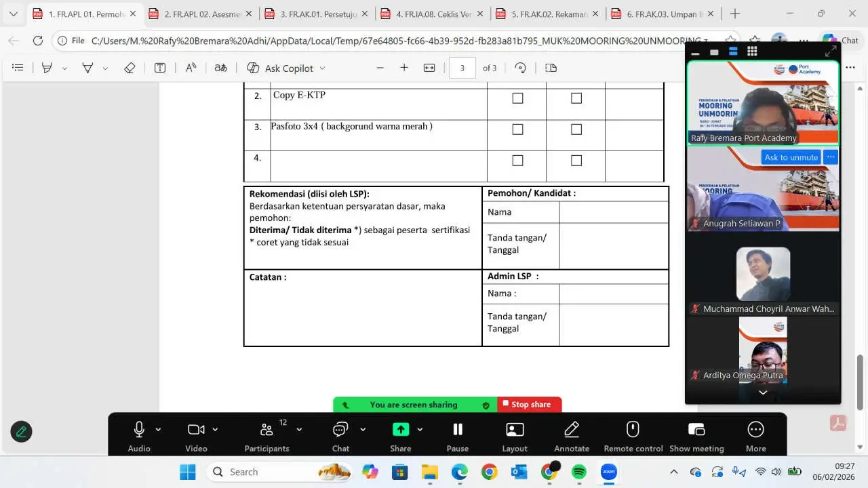This screenshot has width=868, height=488.
Task: Start the Read aloud tool
Action: [x=191, y=68]
